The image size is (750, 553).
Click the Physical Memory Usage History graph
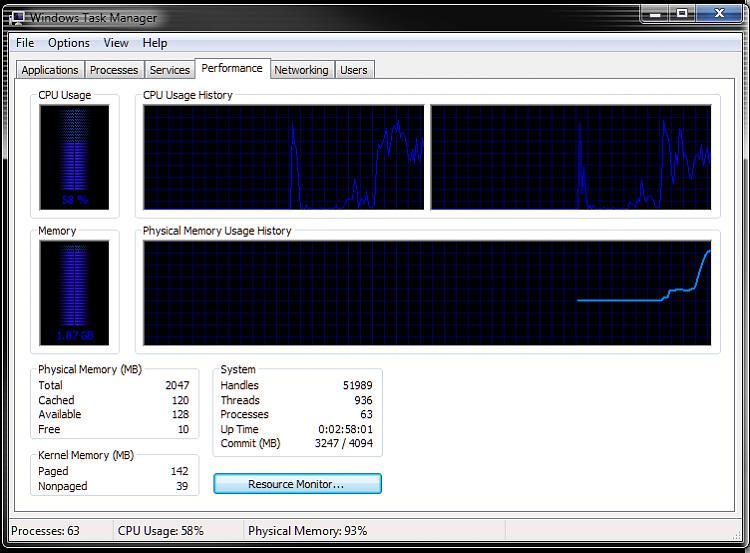tap(427, 293)
